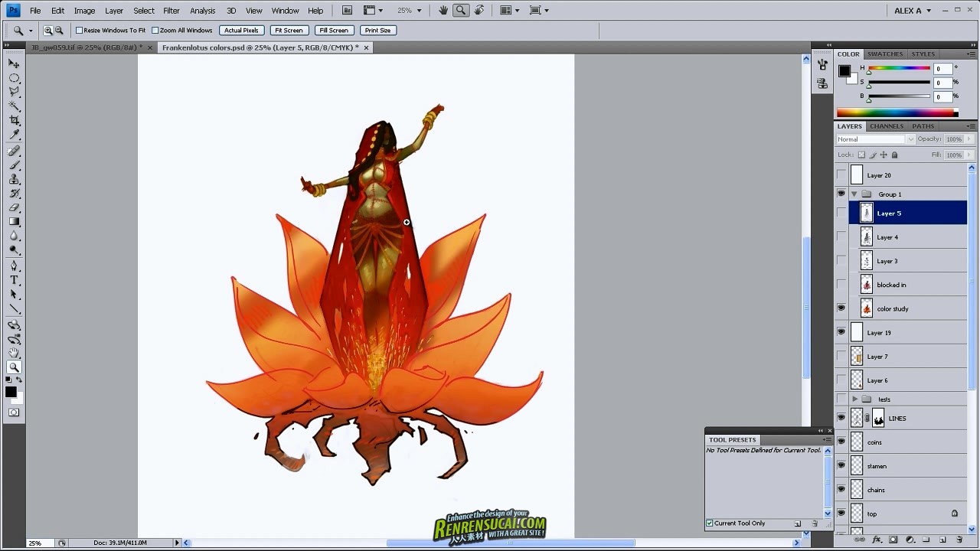Switch to the Channels tab
The height and width of the screenshot is (551, 980).
(x=887, y=126)
